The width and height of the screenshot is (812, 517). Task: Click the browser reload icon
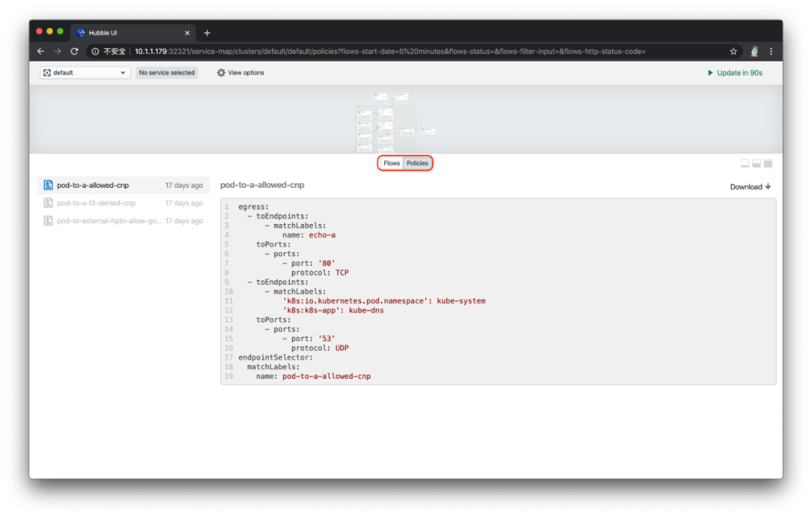(x=74, y=51)
